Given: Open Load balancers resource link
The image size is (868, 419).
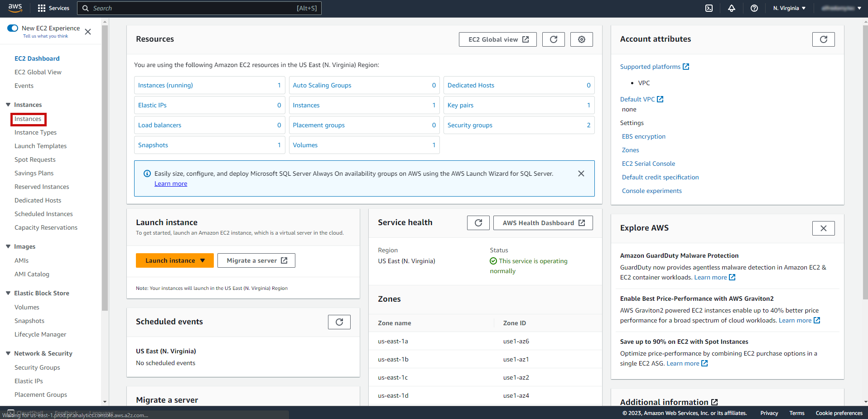Looking at the screenshot, I should coord(159,125).
